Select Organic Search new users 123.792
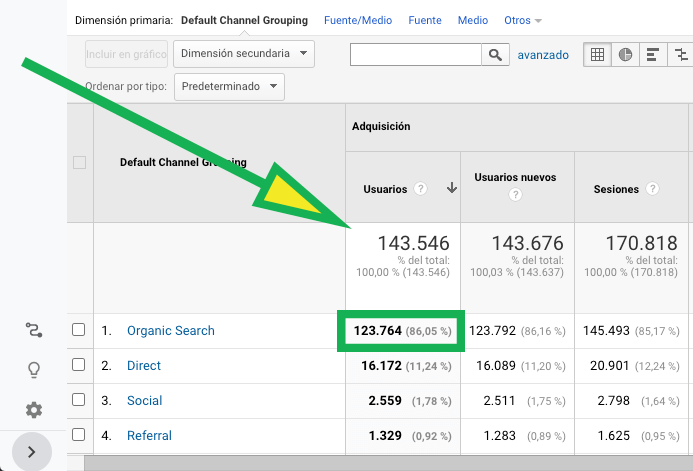 492,330
